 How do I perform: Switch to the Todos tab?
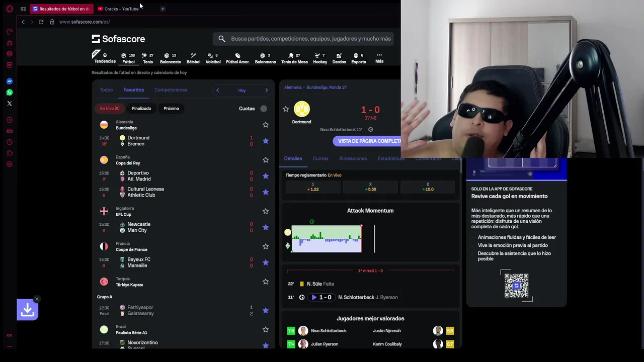106,90
